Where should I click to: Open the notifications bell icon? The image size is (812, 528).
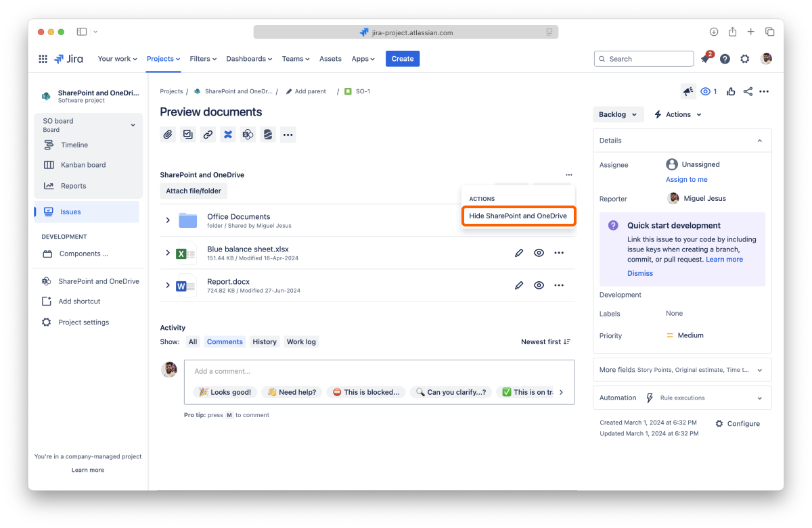pos(705,59)
